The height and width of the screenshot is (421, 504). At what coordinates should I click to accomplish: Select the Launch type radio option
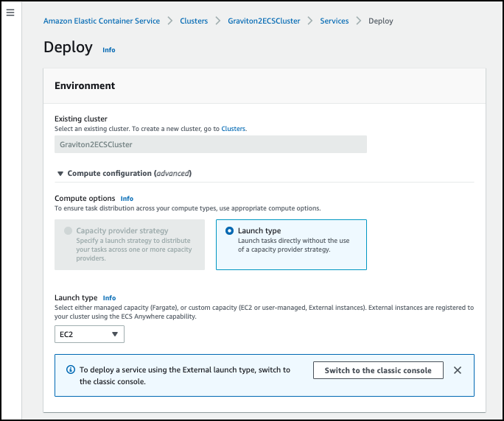pos(229,230)
